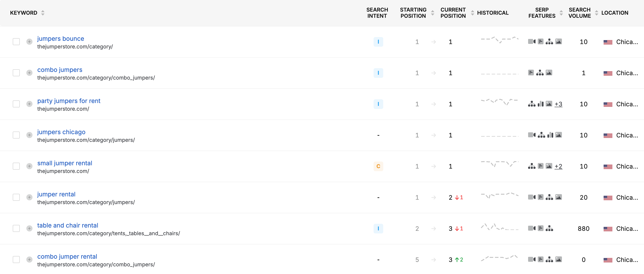
Task: Expand jumper rental row plus icon
Action: pyautogui.click(x=29, y=197)
